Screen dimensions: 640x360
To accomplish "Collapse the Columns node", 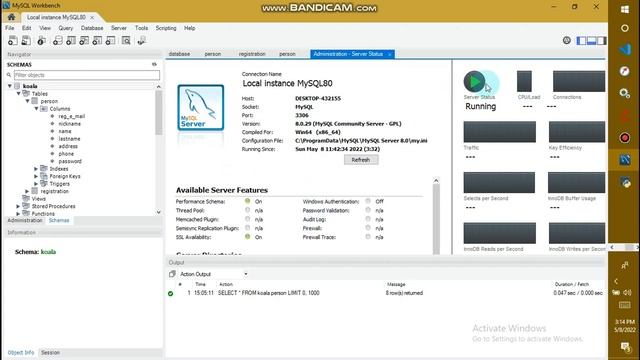I will [37, 109].
